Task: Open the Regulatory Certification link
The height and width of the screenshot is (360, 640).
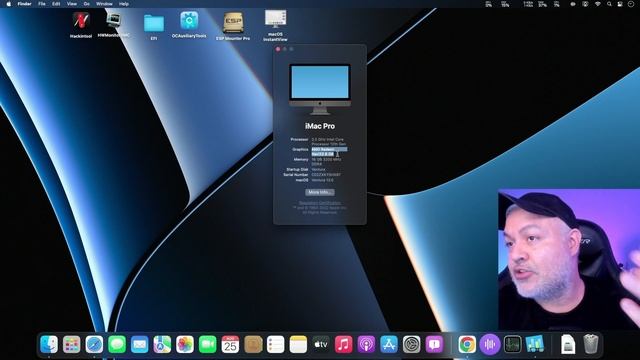Action: point(320,203)
